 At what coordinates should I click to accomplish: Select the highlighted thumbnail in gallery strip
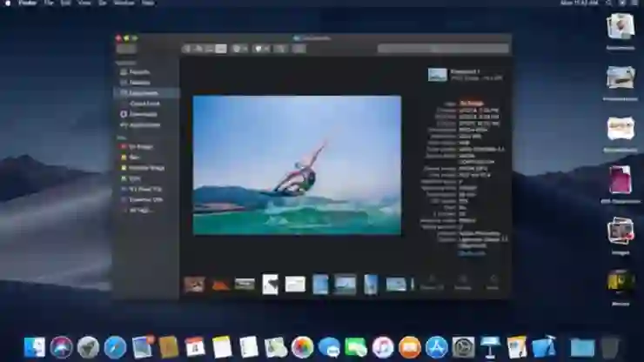click(345, 285)
